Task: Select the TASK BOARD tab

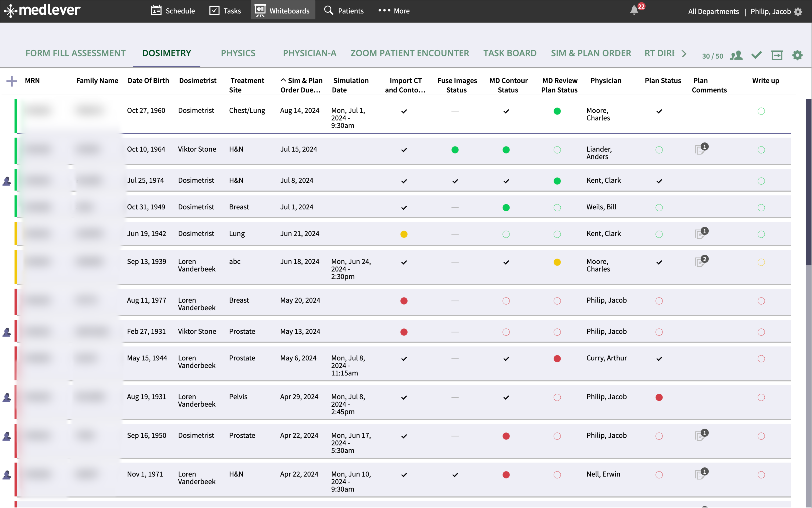Action: click(x=510, y=53)
